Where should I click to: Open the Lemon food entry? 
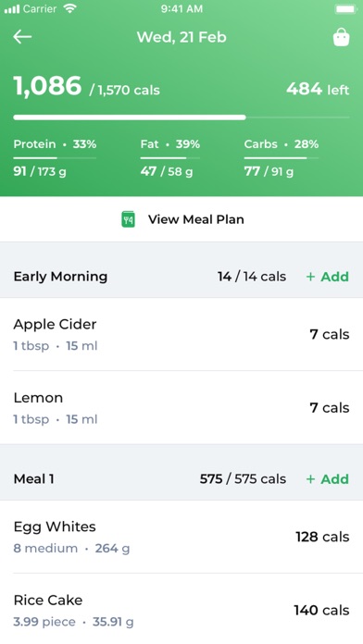pos(181,407)
